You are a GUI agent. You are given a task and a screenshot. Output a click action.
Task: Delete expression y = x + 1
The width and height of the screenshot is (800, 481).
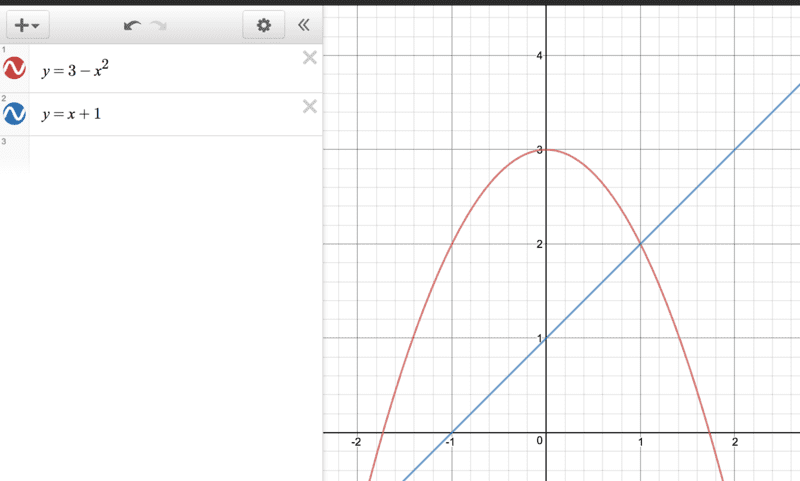(x=310, y=106)
